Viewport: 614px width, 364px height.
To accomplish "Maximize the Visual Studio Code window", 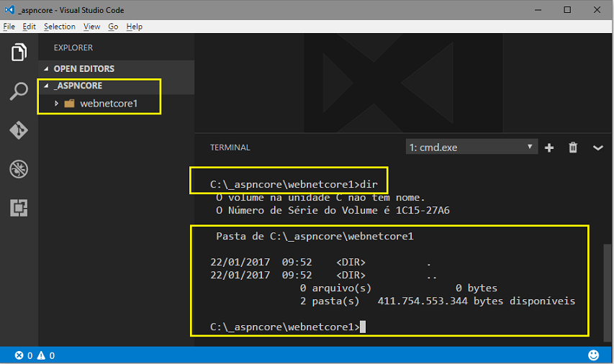I will (567, 10).
